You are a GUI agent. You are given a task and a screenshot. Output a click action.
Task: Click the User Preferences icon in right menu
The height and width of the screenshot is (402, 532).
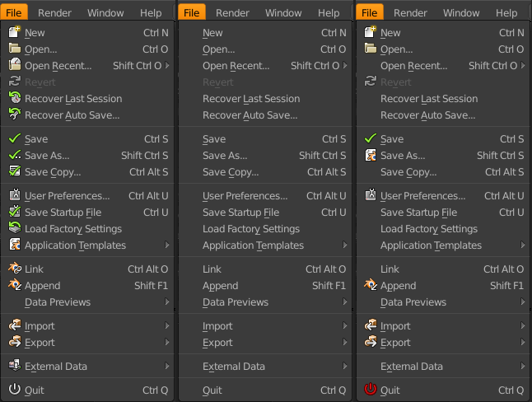(x=370, y=195)
